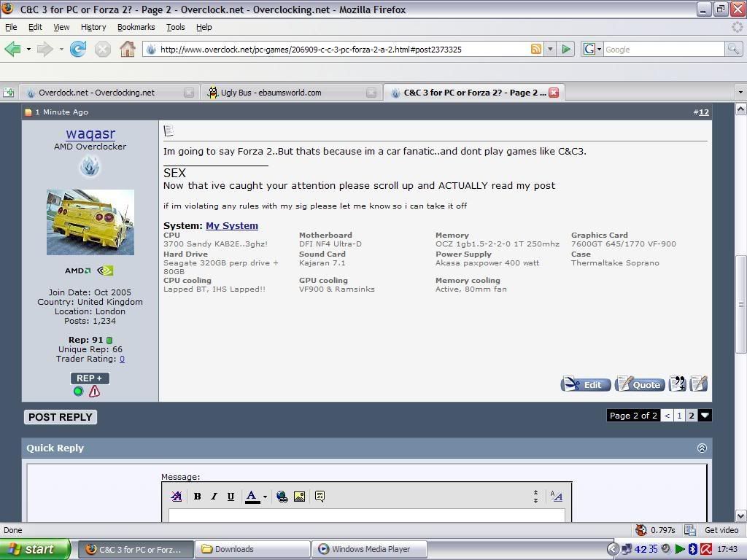The height and width of the screenshot is (560, 747).
Task: Click the Avira antivirus tray icon
Action: tap(706, 549)
